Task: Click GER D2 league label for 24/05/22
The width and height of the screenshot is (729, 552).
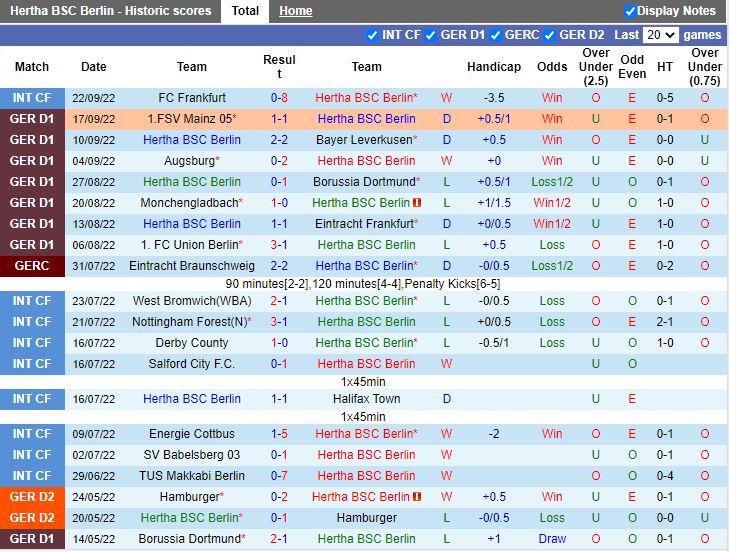Action: tap(32, 497)
